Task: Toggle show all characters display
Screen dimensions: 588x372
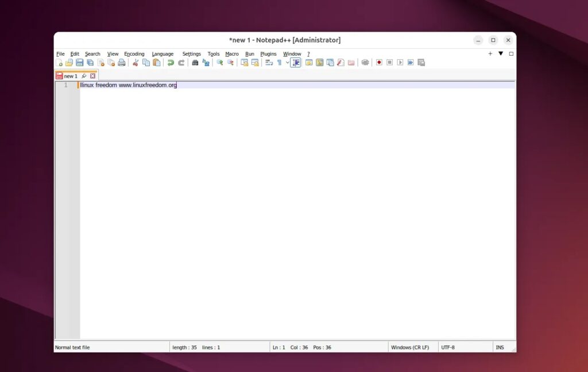Action: click(x=279, y=62)
